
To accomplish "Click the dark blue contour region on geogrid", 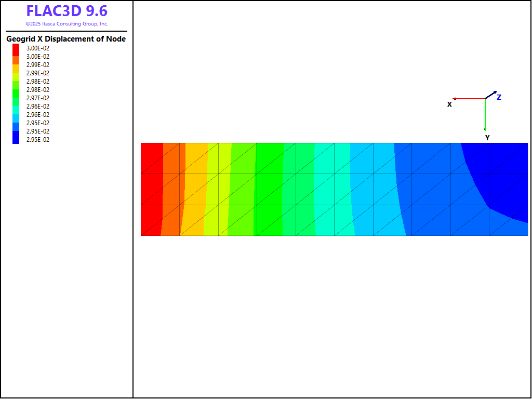I will (x=499, y=171).
